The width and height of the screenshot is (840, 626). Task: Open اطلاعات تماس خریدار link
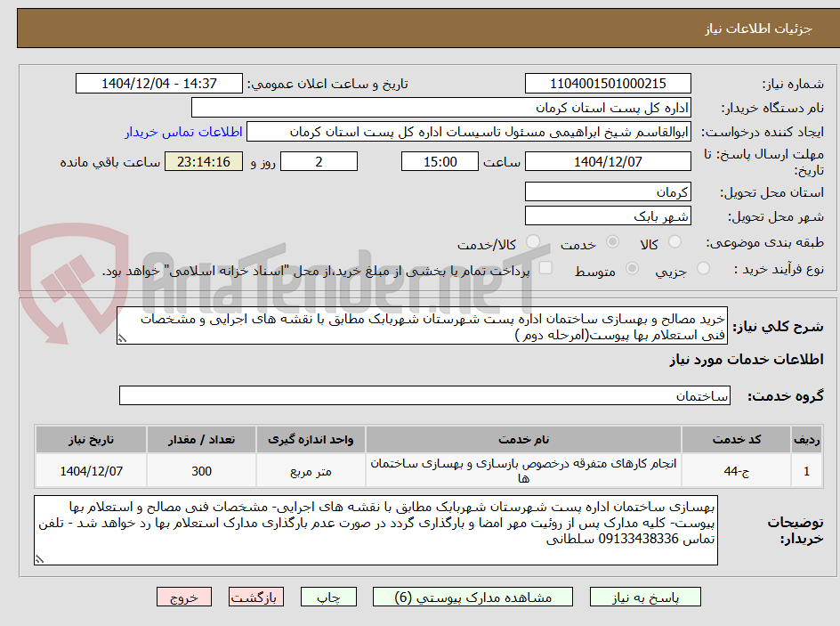coord(183,132)
